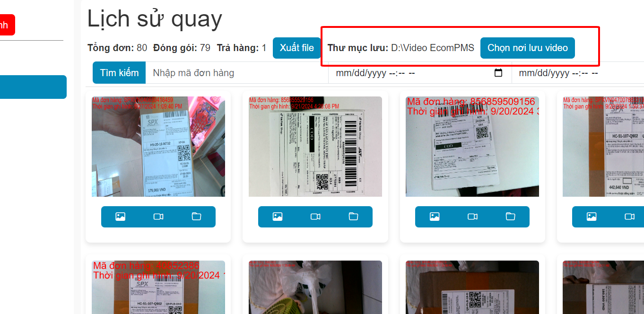View image icon for order 856855529156

point(277,217)
